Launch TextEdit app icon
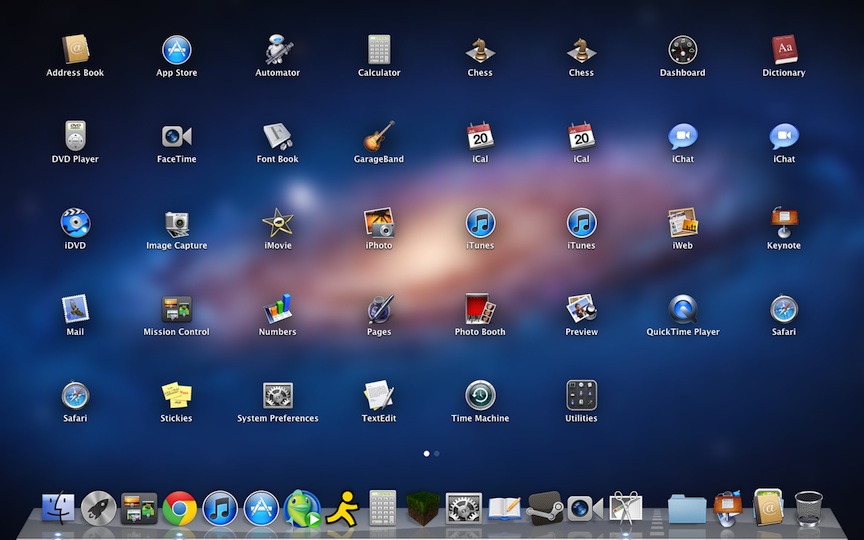 pyautogui.click(x=379, y=396)
